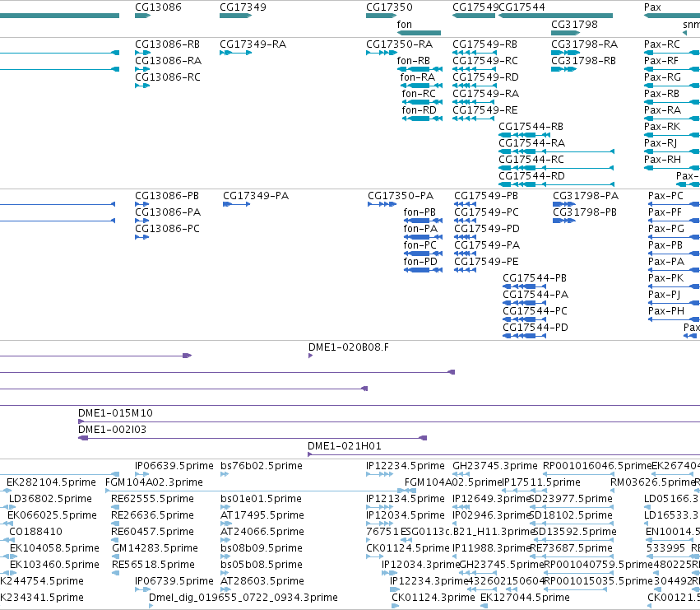Select the IP06739.5prime EST label

174,581
